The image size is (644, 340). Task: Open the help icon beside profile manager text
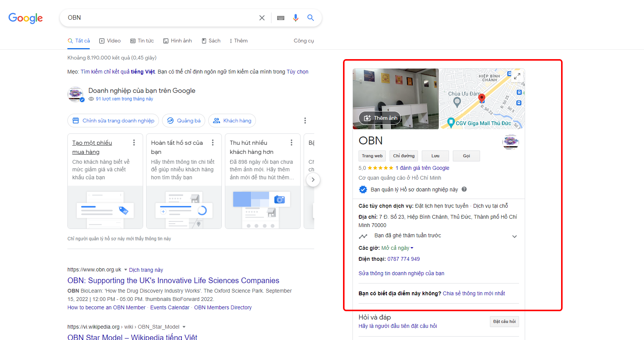coord(464,190)
